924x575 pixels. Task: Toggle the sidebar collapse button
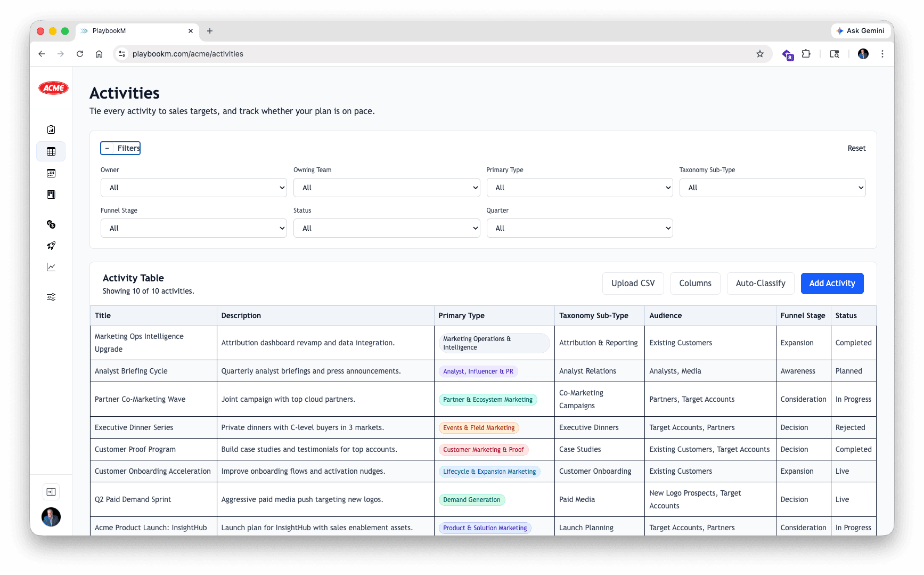point(51,491)
